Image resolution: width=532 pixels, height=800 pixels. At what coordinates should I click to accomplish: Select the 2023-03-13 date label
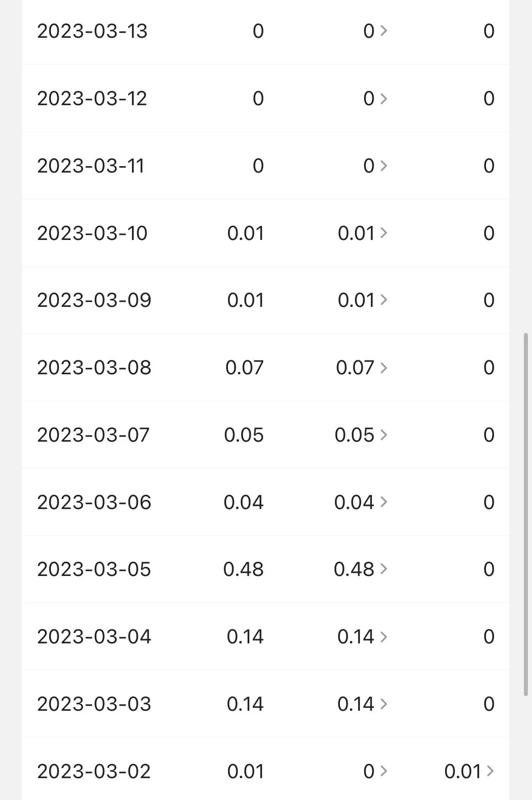[x=92, y=31]
